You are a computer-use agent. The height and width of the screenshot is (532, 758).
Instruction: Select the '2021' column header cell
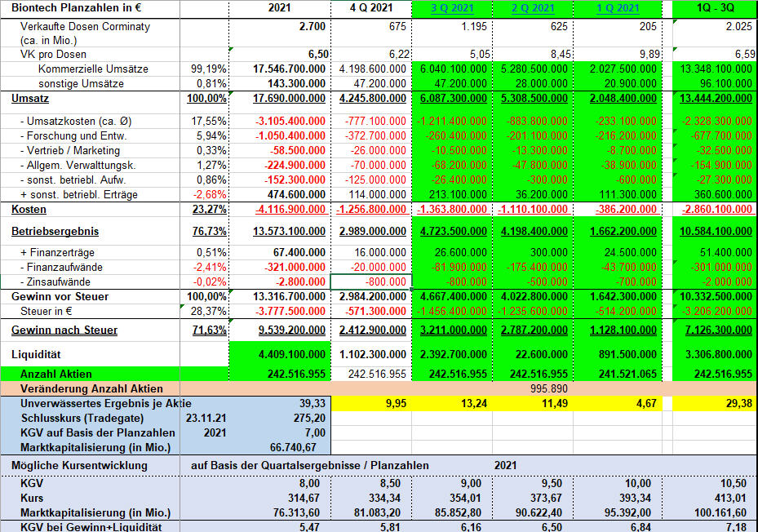(x=279, y=9)
